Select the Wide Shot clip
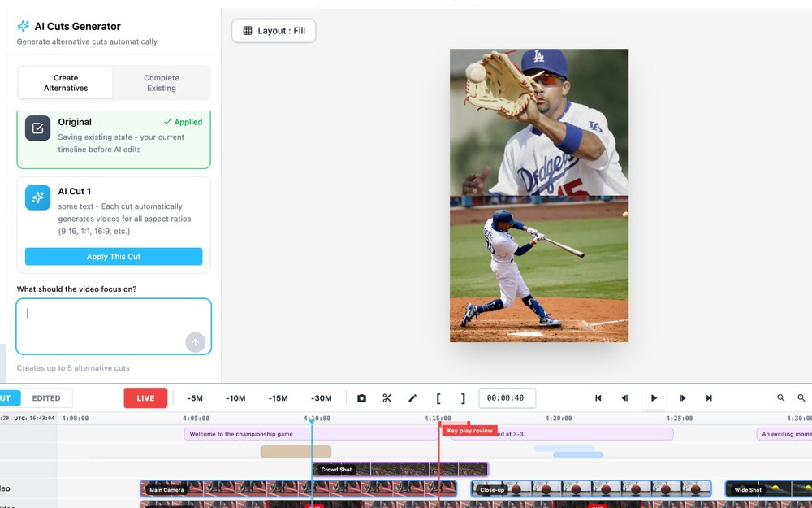 click(768, 488)
